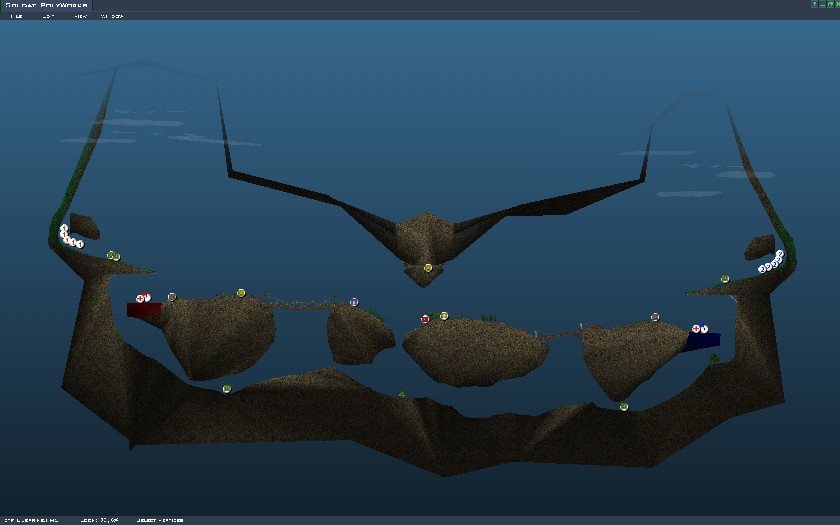Click the Soldat PolyWorks title bar
The image size is (840, 525).
46,5
